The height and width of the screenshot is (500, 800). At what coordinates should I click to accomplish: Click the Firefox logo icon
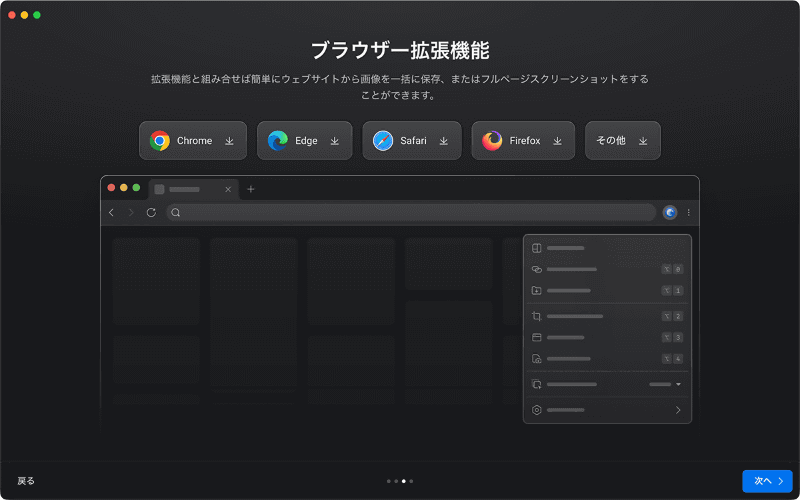click(492, 141)
